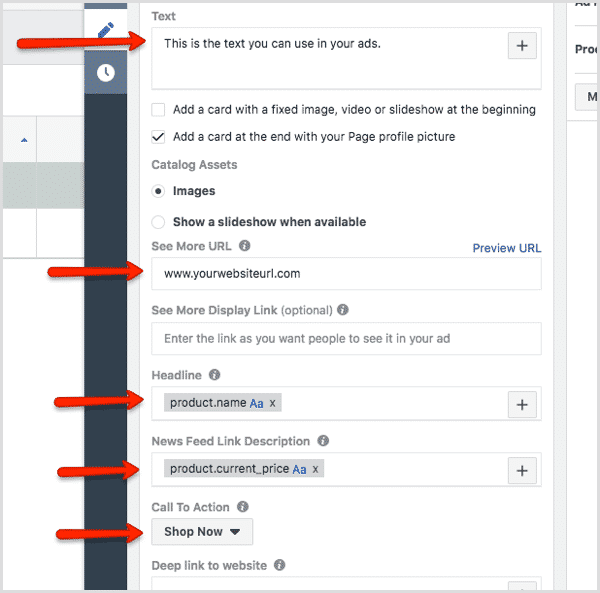Click the plus button beside Text field
Image resolution: width=600 pixels, height=593 pixels.
pyautogui.click(x=523, y=45)
